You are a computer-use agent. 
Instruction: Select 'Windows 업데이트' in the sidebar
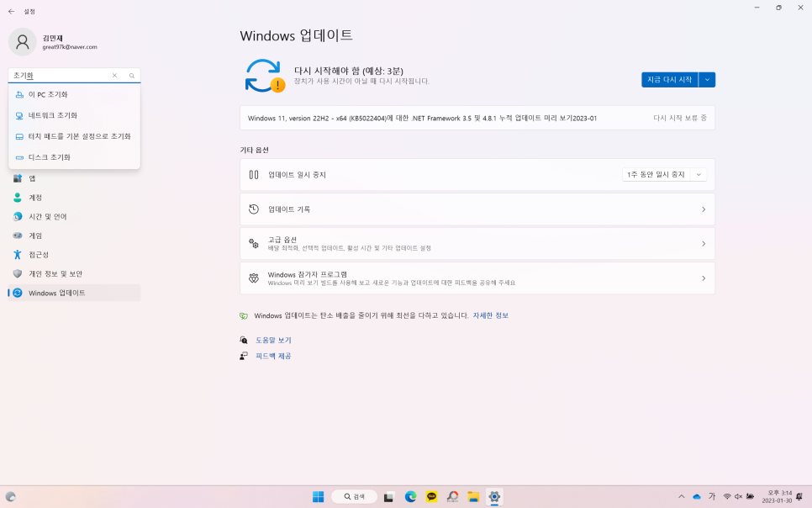[74, 293]
